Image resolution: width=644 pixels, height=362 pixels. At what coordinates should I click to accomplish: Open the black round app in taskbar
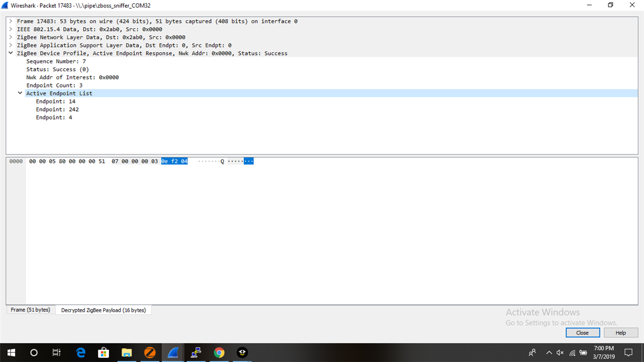click(x=242, y=353)
